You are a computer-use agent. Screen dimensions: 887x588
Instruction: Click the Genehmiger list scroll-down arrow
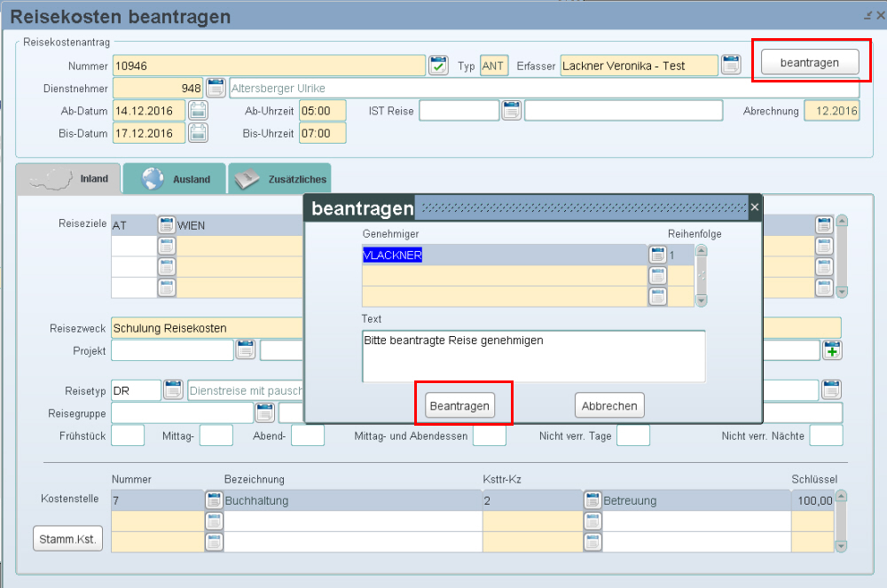pos(701,301)
